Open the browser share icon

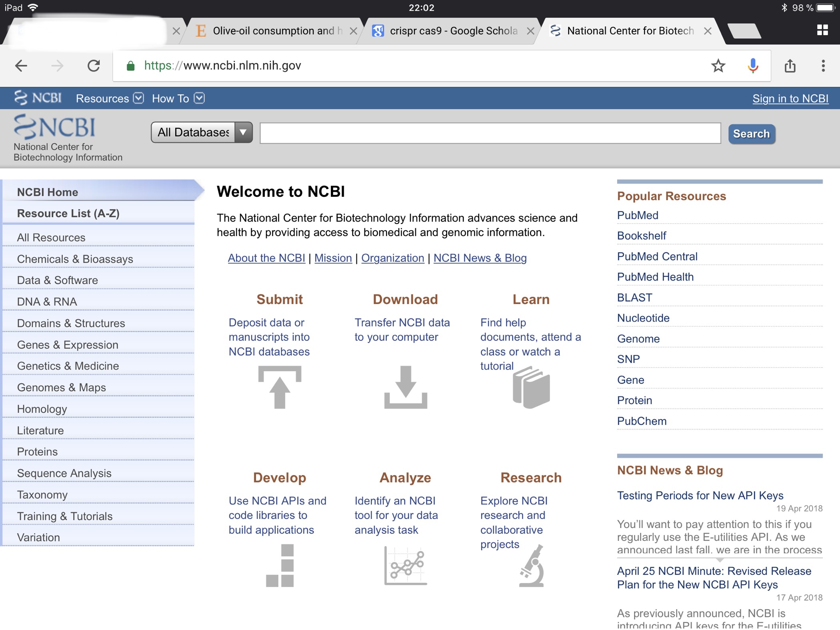coord(790,66)
